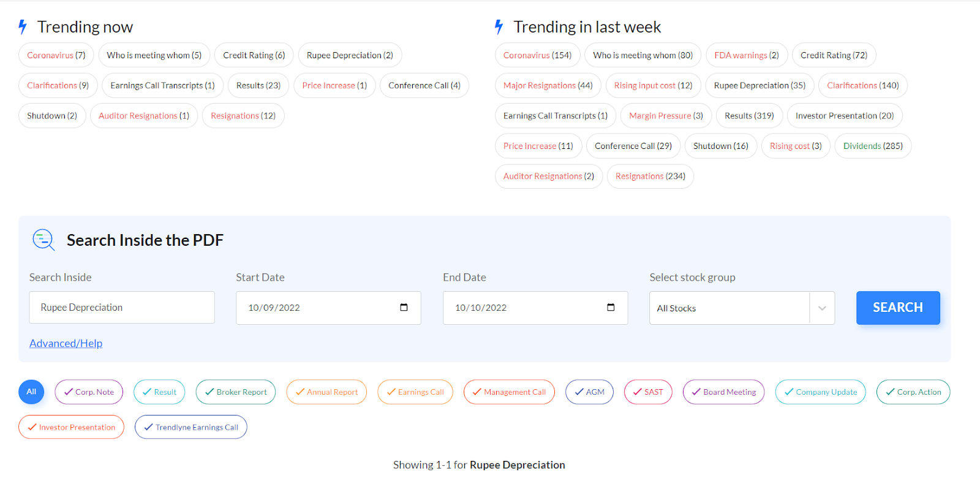Select Who is meeting whom (80) tag
This screenshot has height=486, width=980.
point(643,55)
